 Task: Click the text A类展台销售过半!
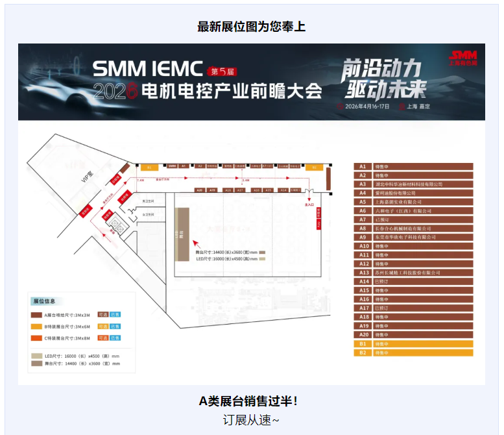[x=248, y=401]
